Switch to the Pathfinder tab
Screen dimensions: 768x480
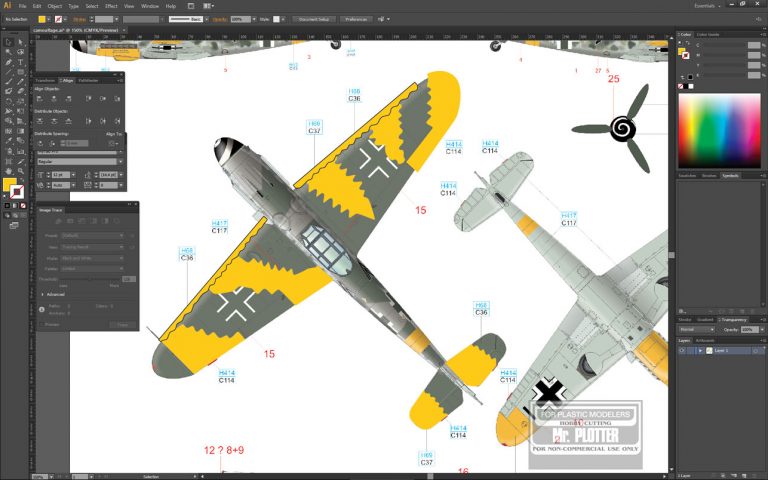(89, 80)
